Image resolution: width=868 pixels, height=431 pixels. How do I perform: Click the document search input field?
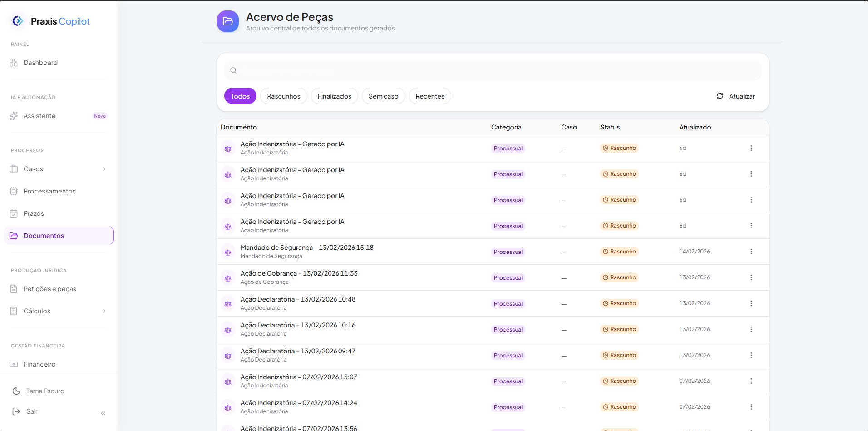tap(493, 70)
